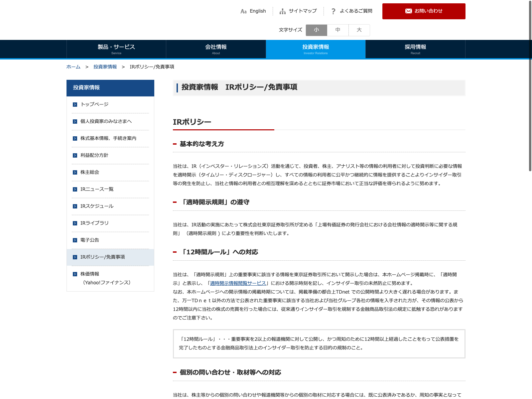Open IRスケジュール in the sidebar
Viewport: 532px width, 399px height.
pyautogui.click(x=97, y=206)
